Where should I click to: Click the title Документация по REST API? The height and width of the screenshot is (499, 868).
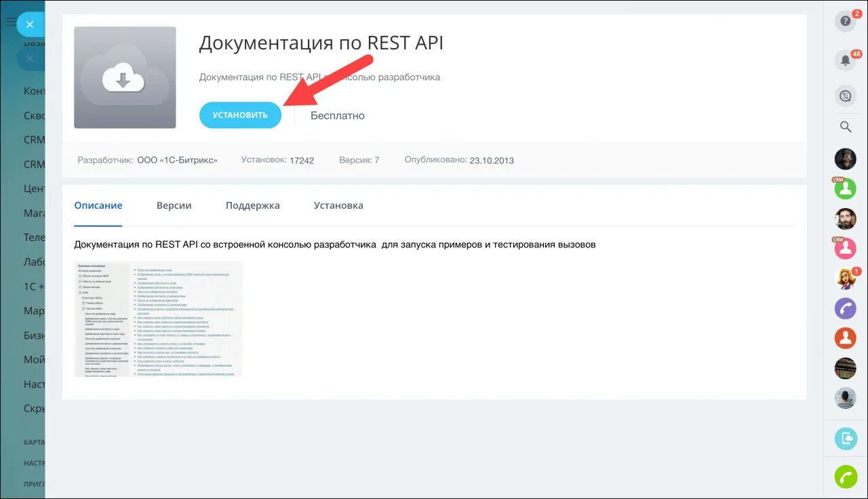tap(321, 43)
